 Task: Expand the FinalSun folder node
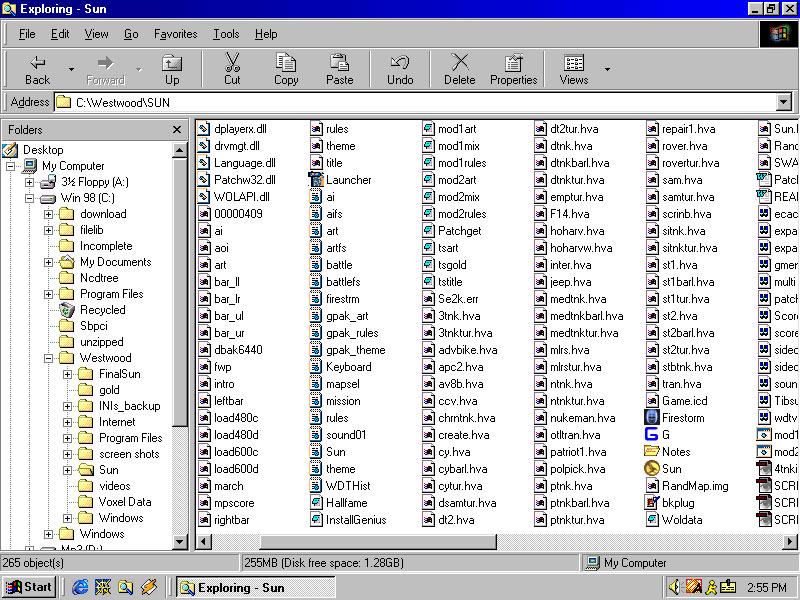click(67, 374)
